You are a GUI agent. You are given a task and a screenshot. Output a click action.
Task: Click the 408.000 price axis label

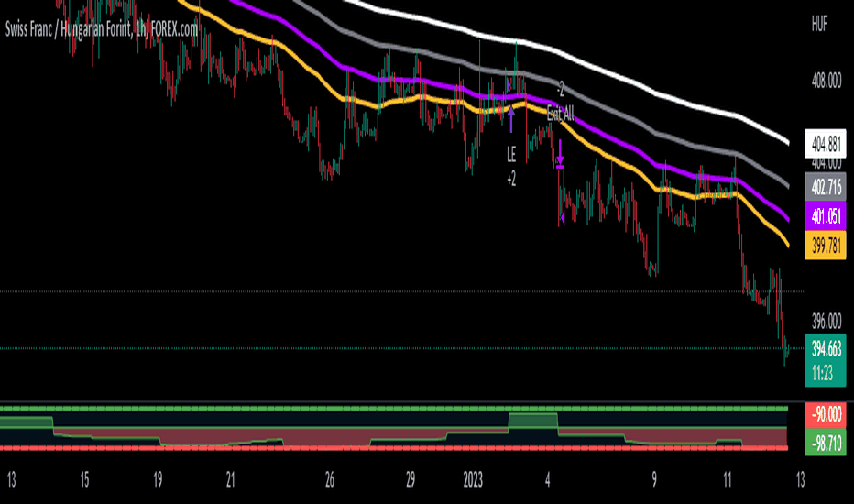[827, 82]
